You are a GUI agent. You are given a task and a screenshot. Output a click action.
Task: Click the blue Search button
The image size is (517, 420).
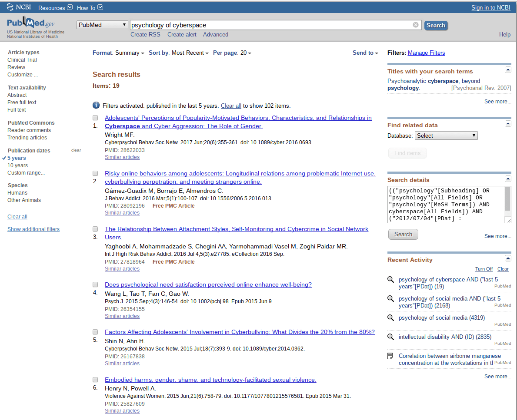pos(436,26)
